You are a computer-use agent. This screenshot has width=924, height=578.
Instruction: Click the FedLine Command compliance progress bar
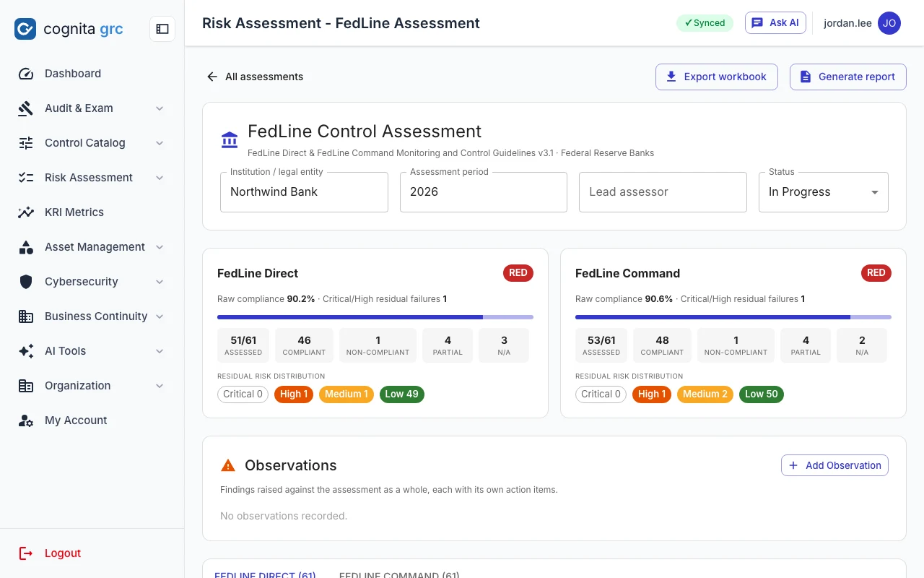(733, 316)
